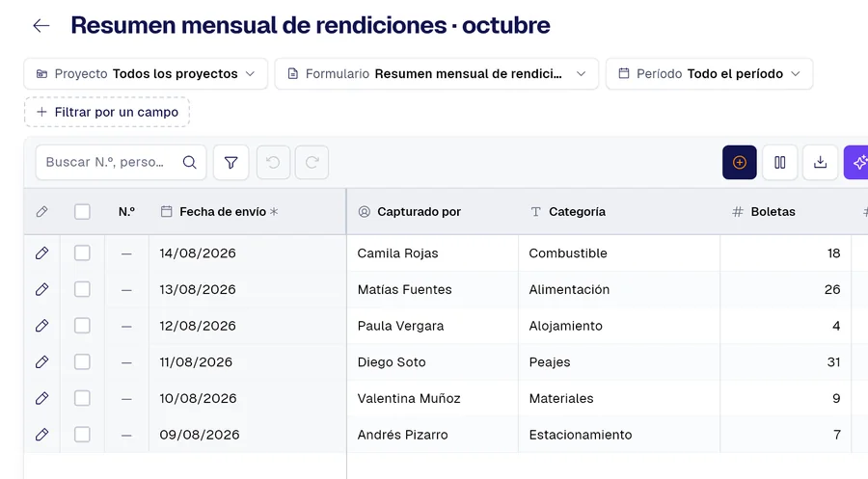Toggle the select-all header checkbox
The height and width of the screenshot is (479, 868).
(x=83, y=212)
